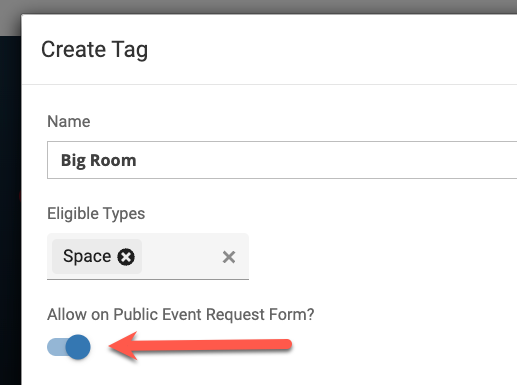Image resolution: width=517 pixels, height=385 pixels.
Task: Click the Name field label
Action: 69,121
